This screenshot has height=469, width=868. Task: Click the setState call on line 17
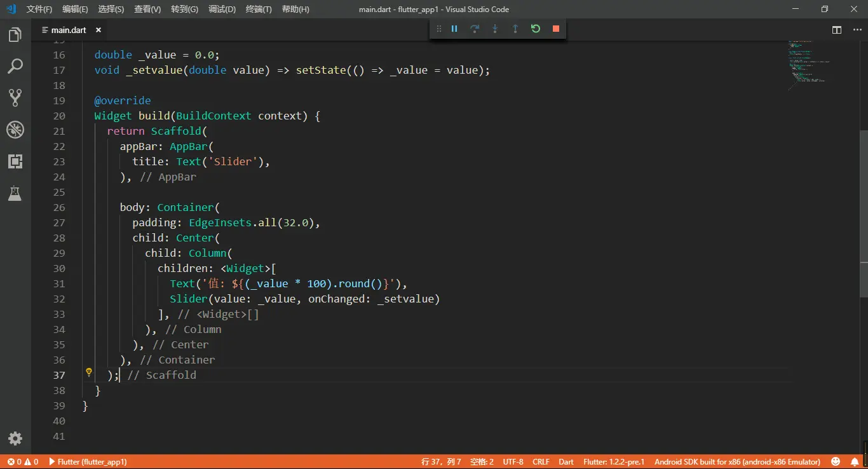321,70
